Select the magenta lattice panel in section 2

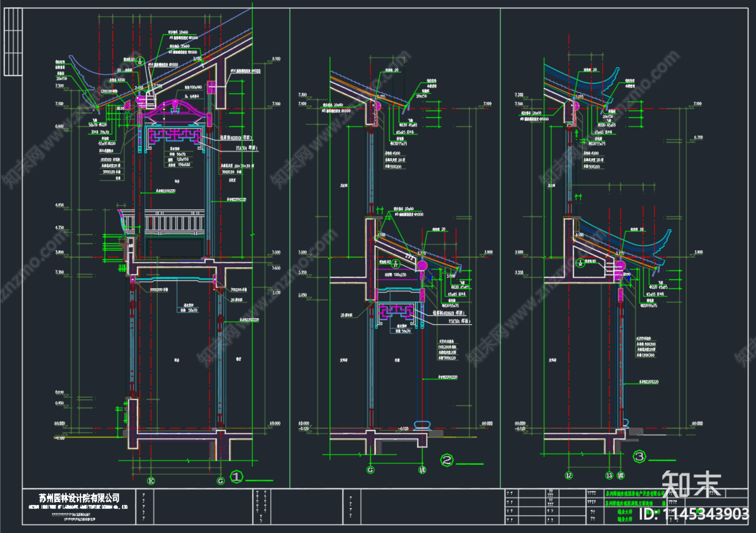coord(397,312)
